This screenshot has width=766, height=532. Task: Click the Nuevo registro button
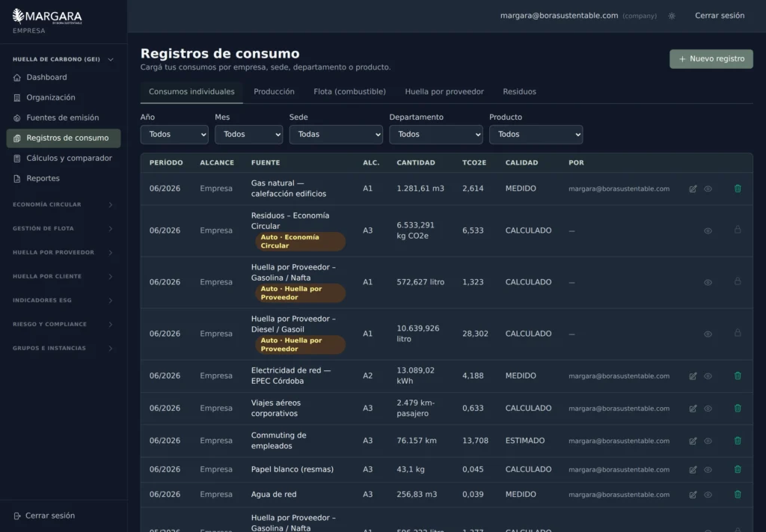(711, 59)
